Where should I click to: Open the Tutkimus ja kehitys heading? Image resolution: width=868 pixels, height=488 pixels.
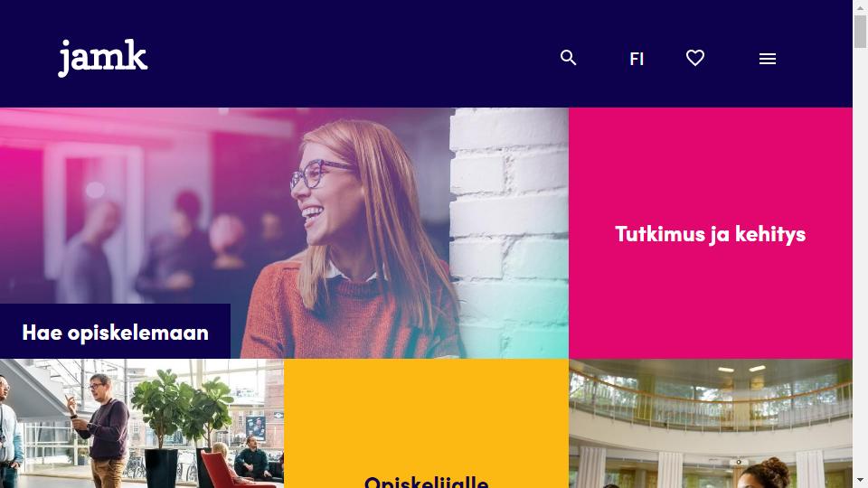coord(711,234)
